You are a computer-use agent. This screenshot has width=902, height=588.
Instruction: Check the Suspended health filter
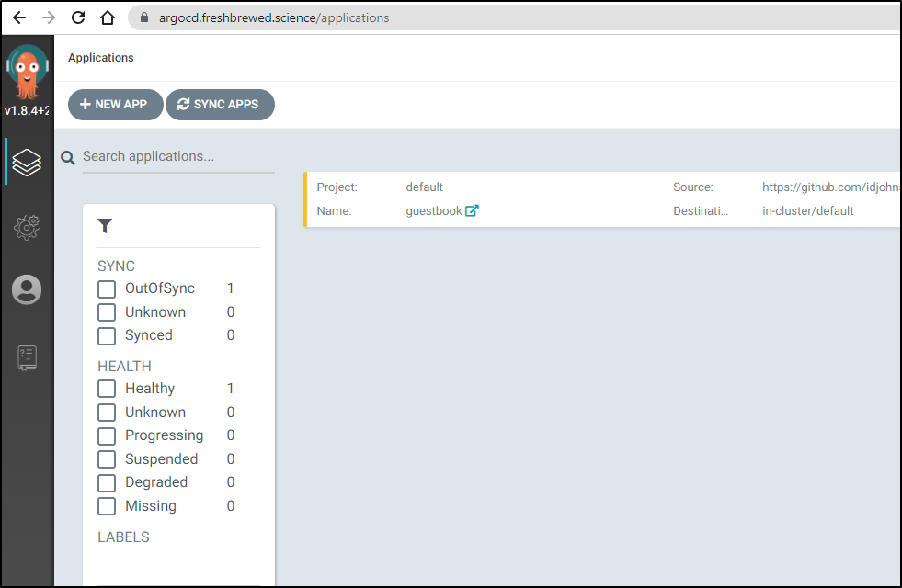[107, 459]
